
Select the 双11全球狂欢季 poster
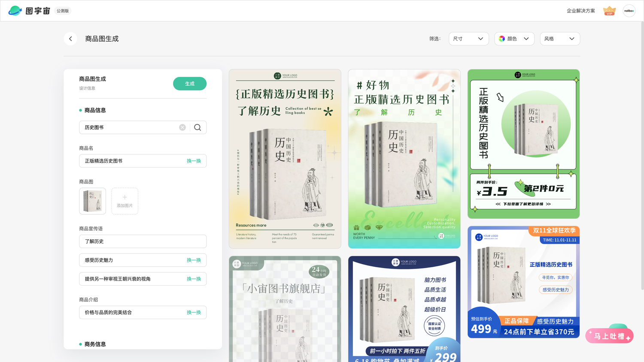[x=523, y=282]
